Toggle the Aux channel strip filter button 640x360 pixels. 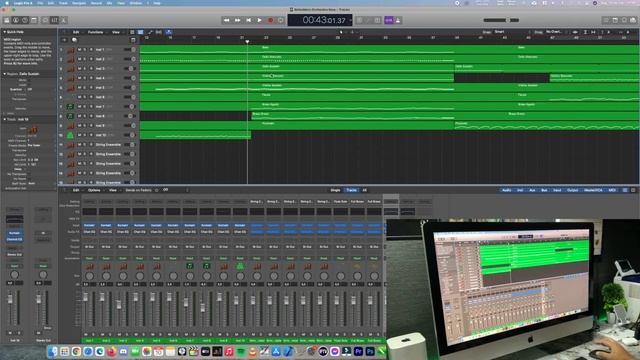(532, 190)
